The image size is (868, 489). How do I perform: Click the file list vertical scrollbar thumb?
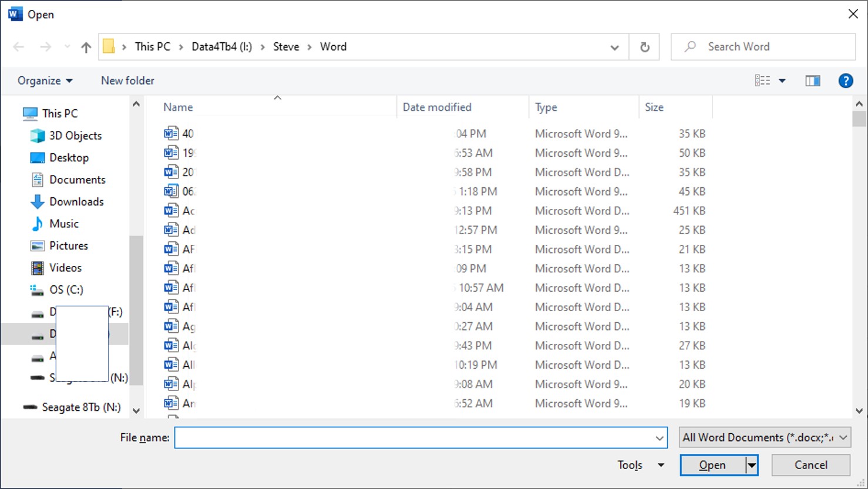(859, 119)
